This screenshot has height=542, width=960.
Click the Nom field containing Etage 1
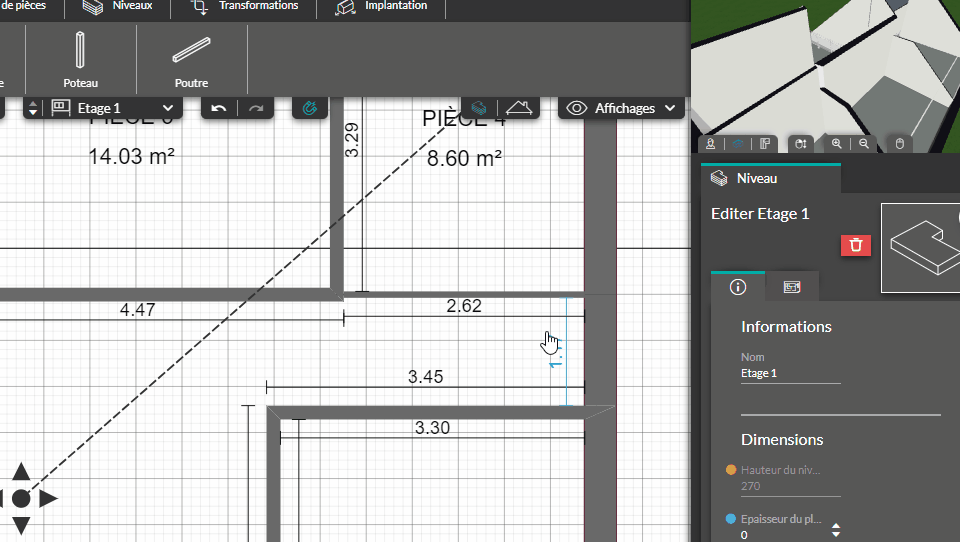point(790,373)
